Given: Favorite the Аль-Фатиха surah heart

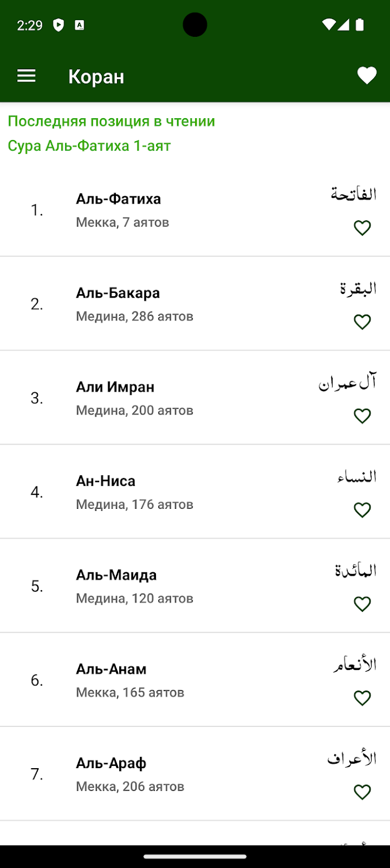Looking at the screenshot, I should (363, 228).
